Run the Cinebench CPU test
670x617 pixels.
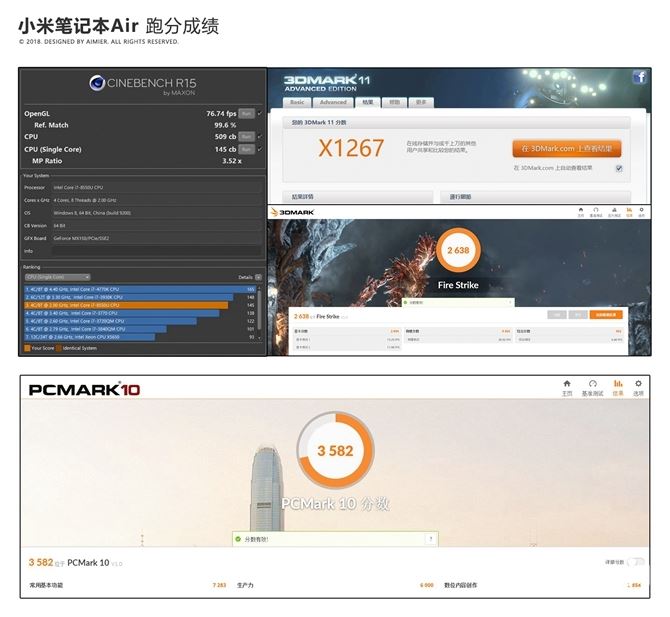click(246, 137)
